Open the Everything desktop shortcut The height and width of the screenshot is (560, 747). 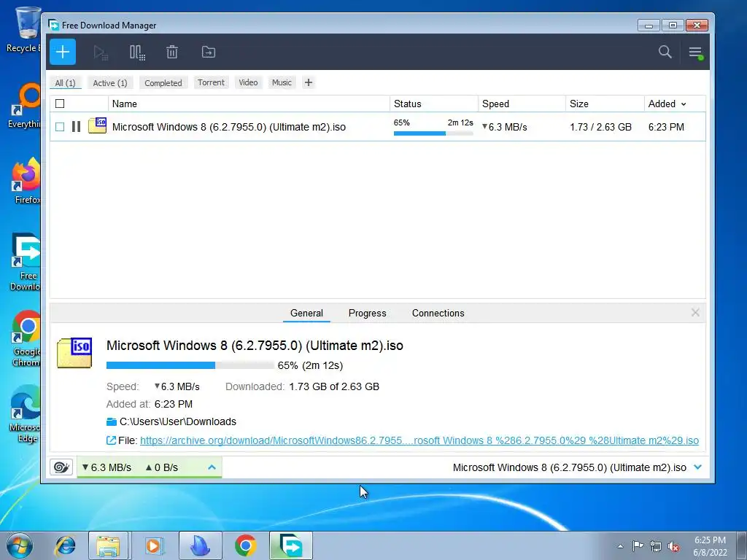pyautogui.click(x=25, y=106)
